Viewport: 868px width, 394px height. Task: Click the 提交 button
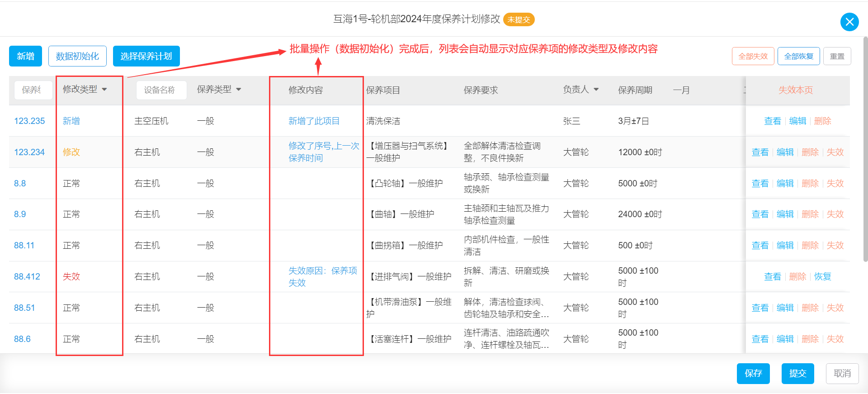798,374
